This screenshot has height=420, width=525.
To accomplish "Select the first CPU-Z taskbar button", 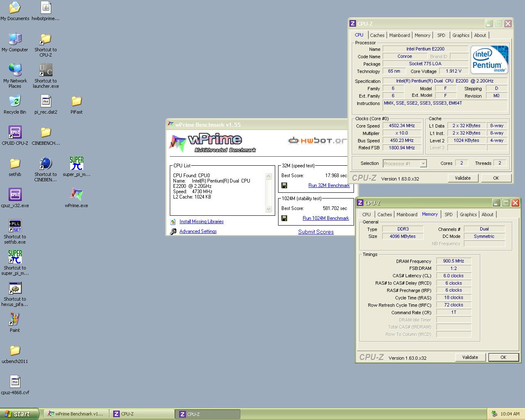I will pyautogui.click(x=142, y=414).
